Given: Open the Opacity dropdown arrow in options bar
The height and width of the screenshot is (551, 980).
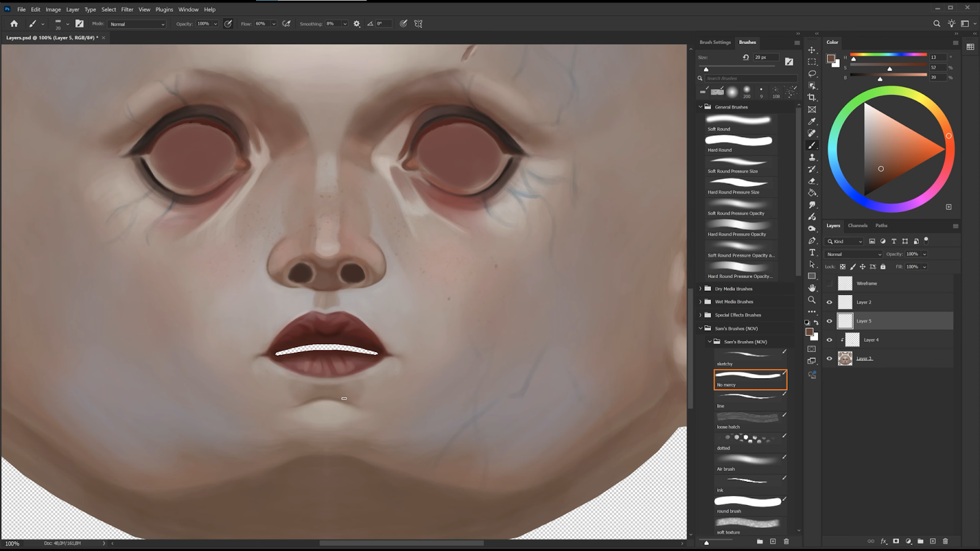Looking at the screenshot, I should (215, 24).
